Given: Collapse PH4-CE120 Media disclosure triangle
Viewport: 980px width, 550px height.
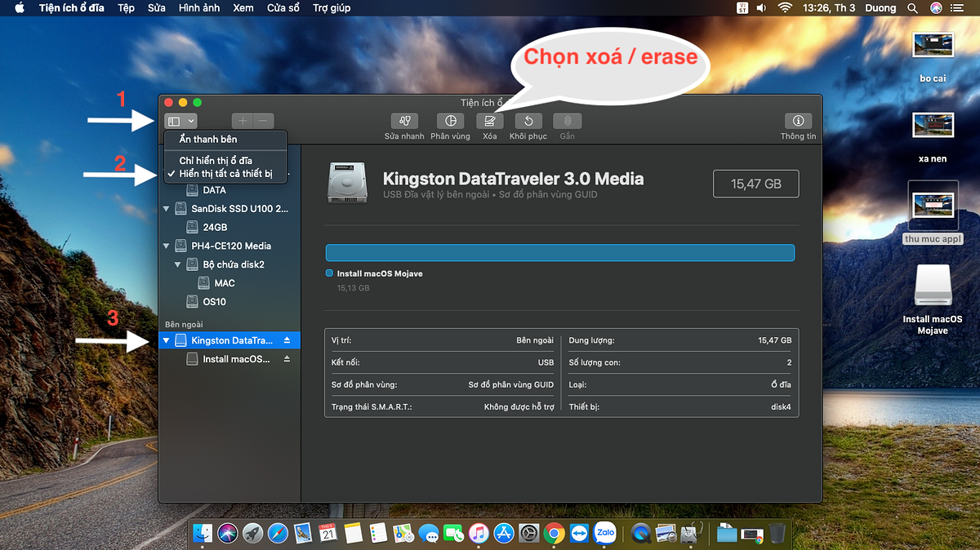Looking at the screenshot, I should [167, 246].
